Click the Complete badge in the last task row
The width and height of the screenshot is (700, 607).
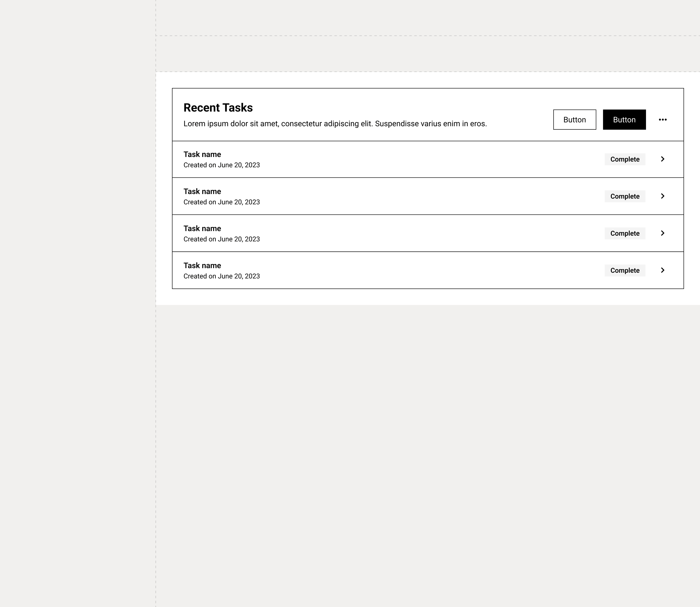[x=625, y=270]
